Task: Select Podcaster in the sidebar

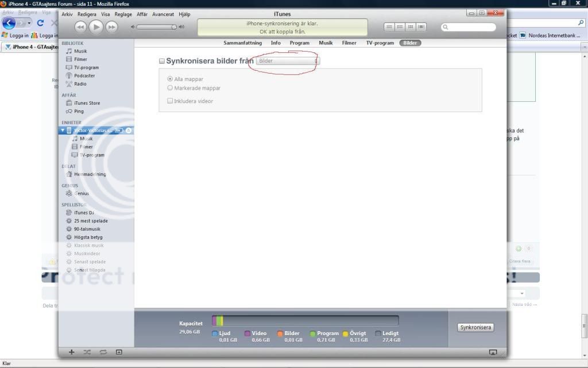Action: (x=84, y=75)
